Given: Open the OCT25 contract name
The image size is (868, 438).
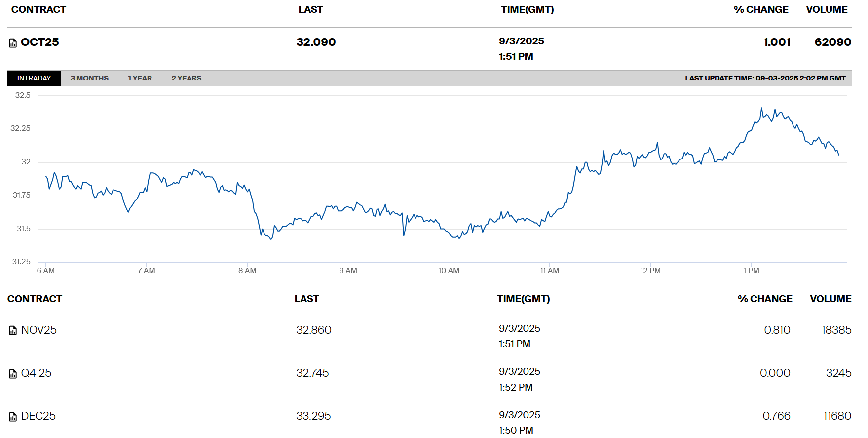Looking at the screenshot, I should (40, 42).
